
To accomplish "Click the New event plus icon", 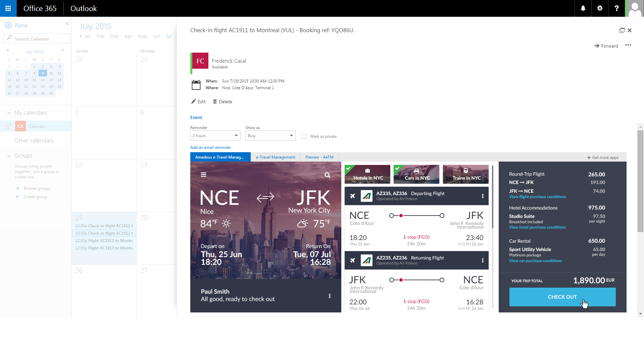I will [x=8, y=25].
